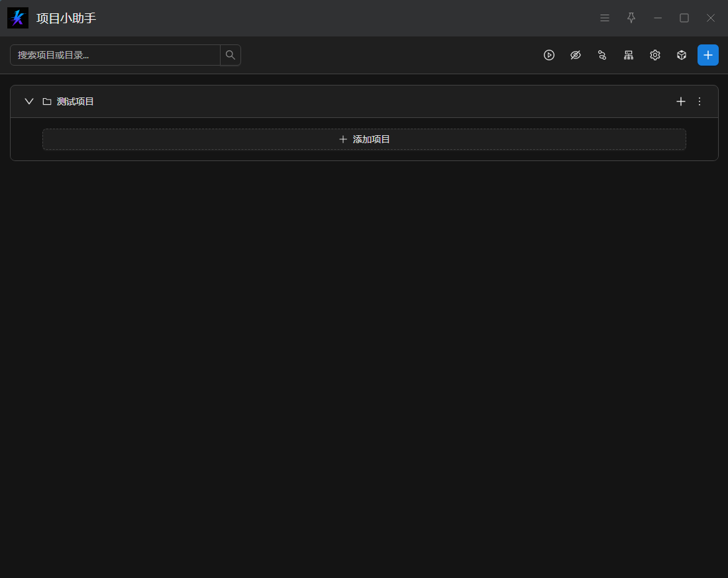Close the 项目小助手 window
728x578 pixels.
pos(710,18)
